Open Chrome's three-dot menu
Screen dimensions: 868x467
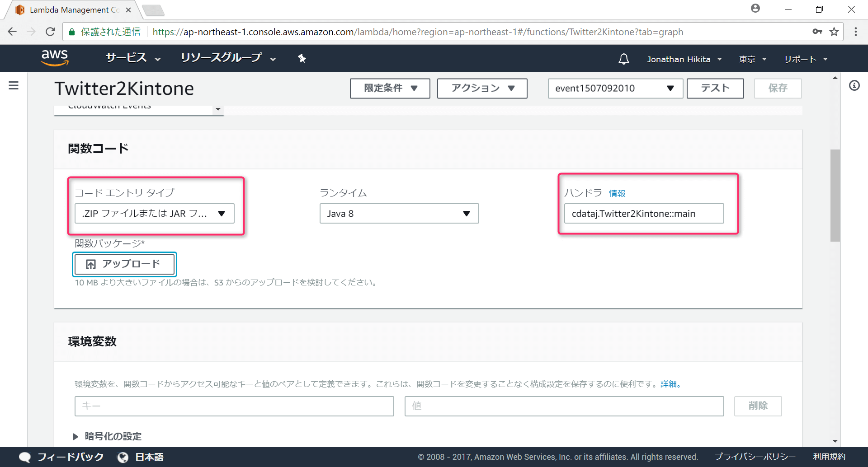(x=855, y=32)
